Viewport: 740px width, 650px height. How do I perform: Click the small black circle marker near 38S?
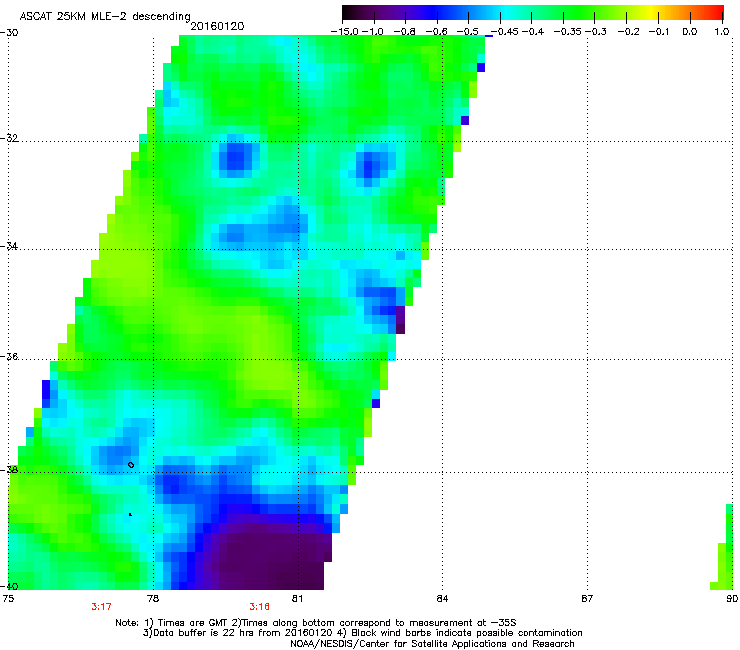[x=131, y=465]
